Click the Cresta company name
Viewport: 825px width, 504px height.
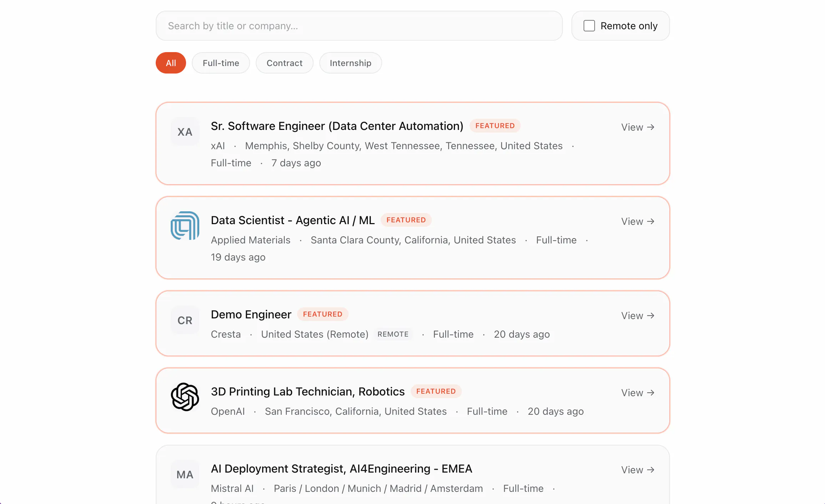226,334
